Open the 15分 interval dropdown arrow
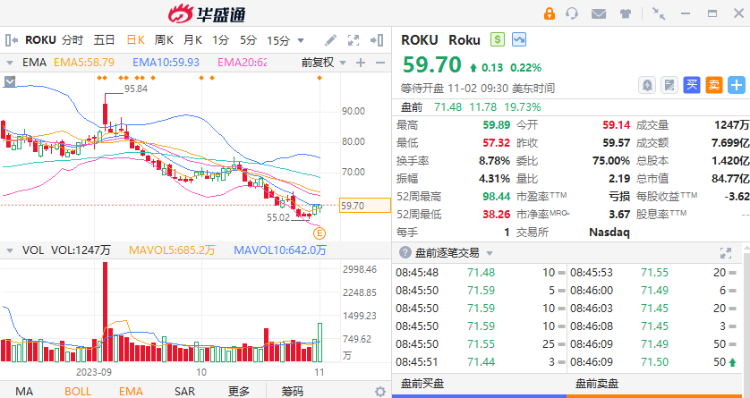 pyautogui.click(x=301, y=41)
